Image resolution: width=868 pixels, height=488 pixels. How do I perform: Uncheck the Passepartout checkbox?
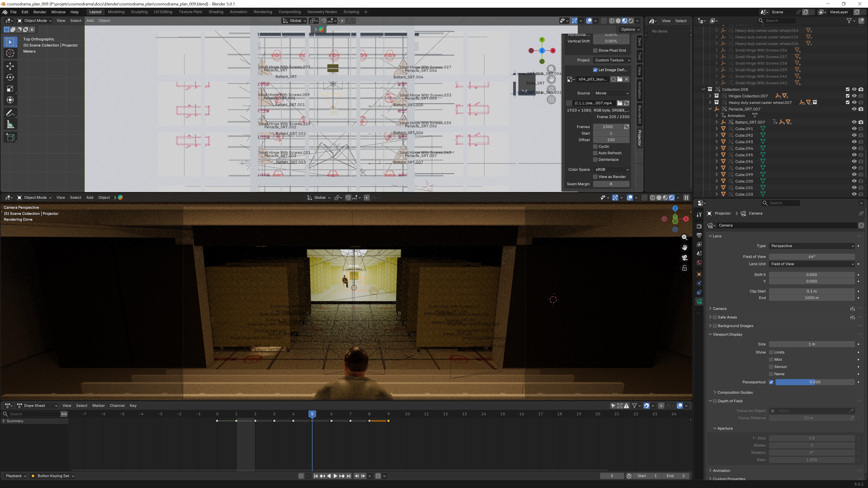(771, 382)
